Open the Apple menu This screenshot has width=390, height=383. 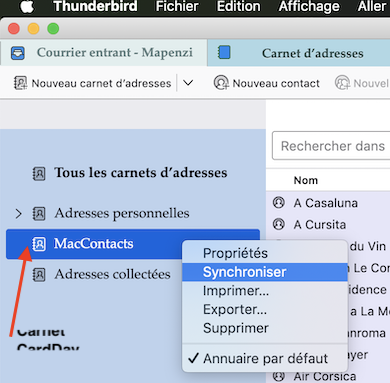point(27,6)
